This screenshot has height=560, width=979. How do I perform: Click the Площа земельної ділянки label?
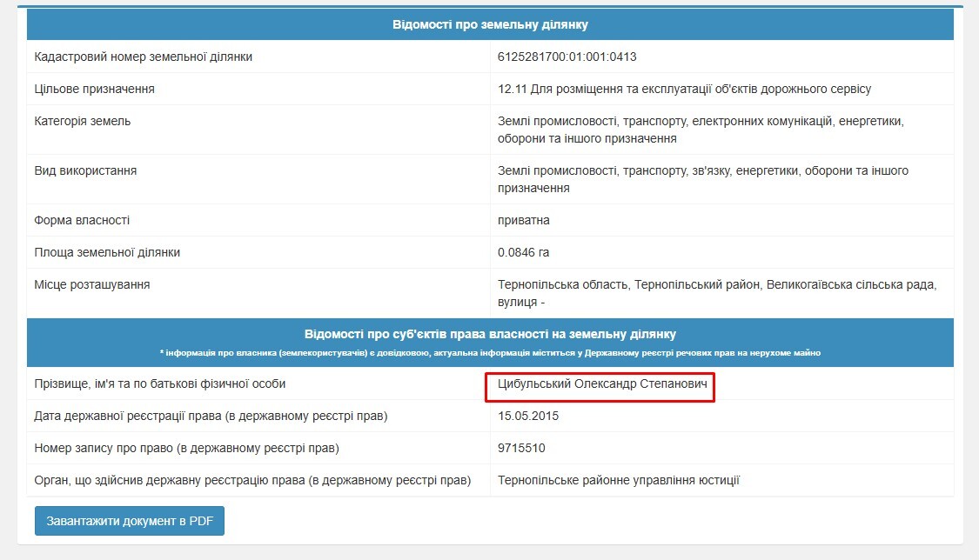click(x=107, y=252)
